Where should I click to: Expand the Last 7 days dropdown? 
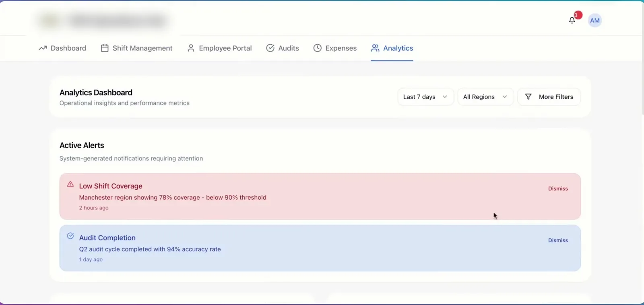(x=425, y=97)
